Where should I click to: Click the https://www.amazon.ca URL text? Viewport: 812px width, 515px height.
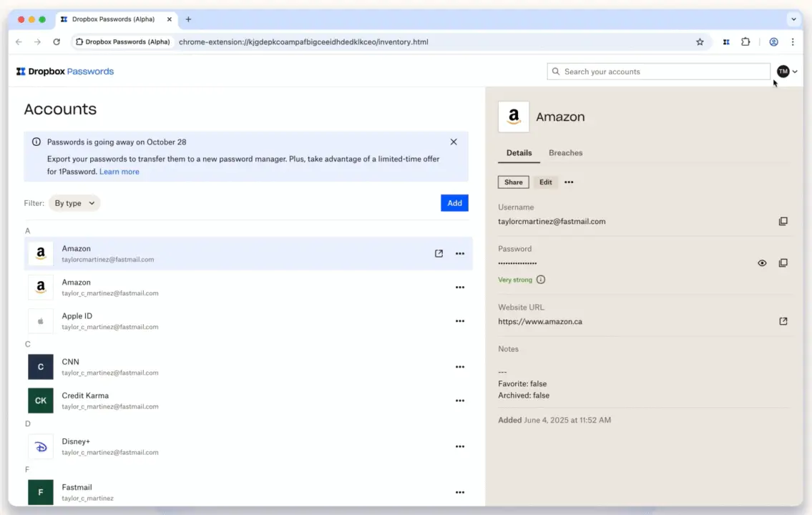point(540,321)
